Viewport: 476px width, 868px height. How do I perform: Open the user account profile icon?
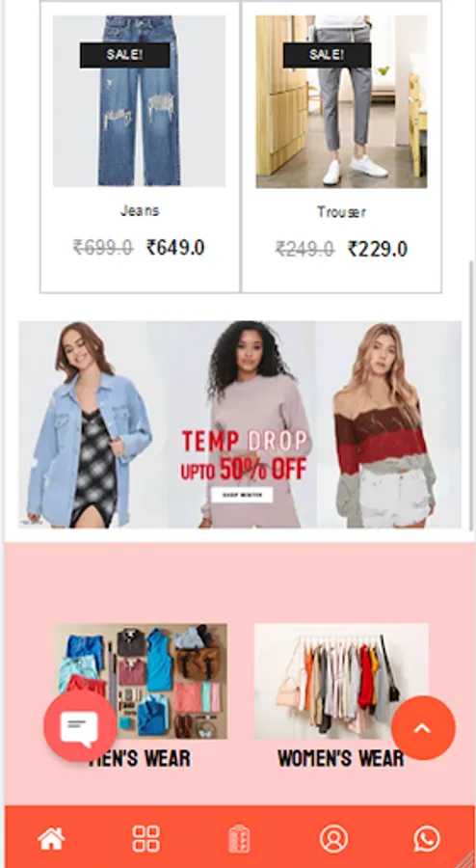333,839
